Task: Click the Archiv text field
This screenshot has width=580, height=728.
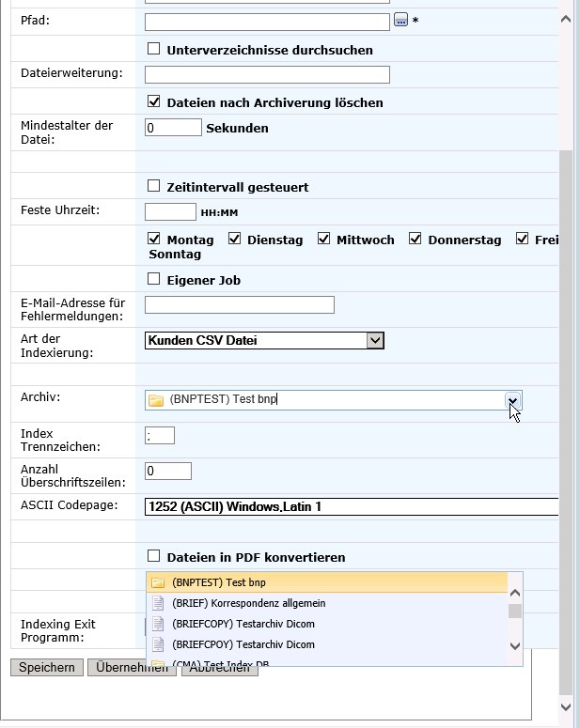Action: point(334,400)
